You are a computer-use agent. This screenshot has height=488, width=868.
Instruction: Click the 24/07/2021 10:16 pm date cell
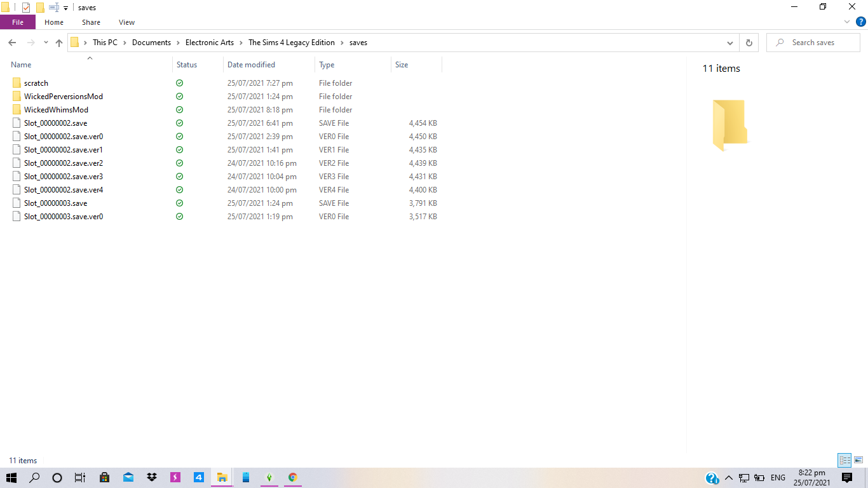[262, 163]
